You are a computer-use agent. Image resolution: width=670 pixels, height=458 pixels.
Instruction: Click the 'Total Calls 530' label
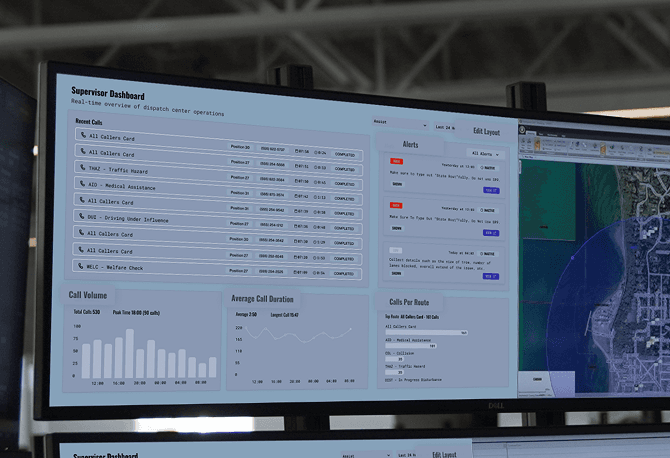click(x=87, y=312)
